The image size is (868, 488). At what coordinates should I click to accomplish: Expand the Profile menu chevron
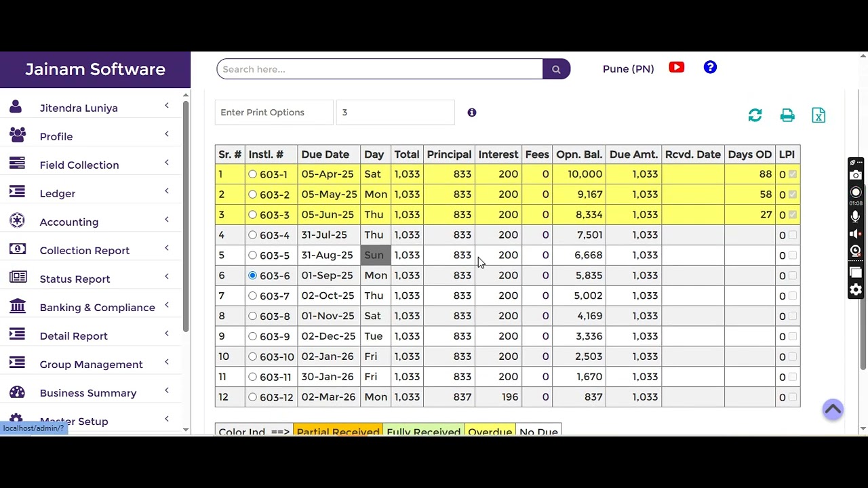tap(166, 134)
